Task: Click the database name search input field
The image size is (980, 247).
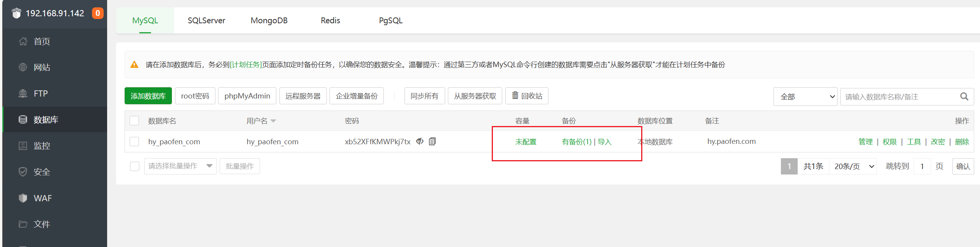Action: click(898, 97)
